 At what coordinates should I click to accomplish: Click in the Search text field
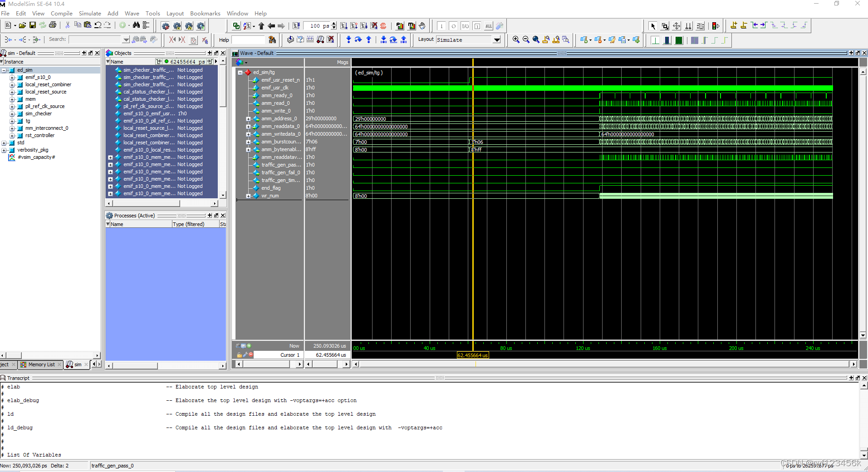pyautogui.click(x=95, y=40)
